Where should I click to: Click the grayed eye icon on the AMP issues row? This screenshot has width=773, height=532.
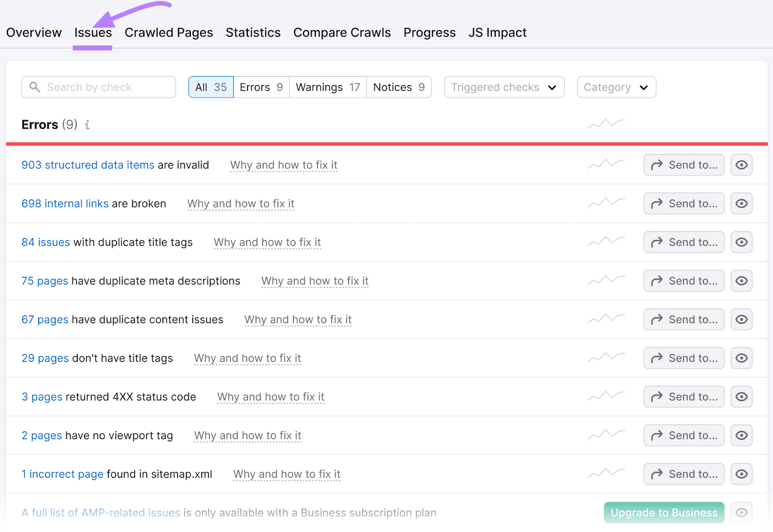click(742, 513)
